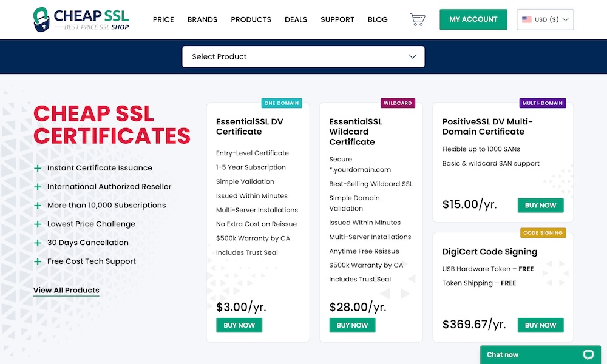Click the Select Product chevron arrow

(413, 56)
